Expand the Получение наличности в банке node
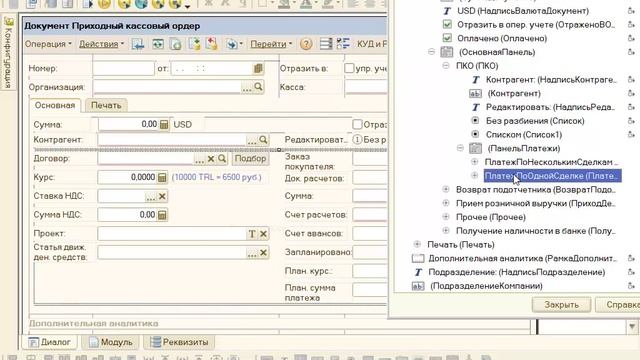Screen dimensions: 640x360 tap(446, 231)
